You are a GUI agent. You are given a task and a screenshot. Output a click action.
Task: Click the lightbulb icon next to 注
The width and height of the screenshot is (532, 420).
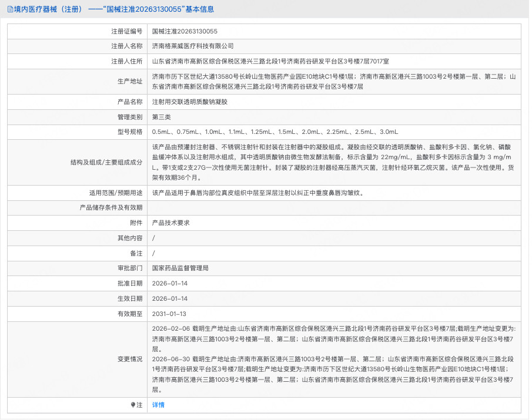tap(133, 405)
